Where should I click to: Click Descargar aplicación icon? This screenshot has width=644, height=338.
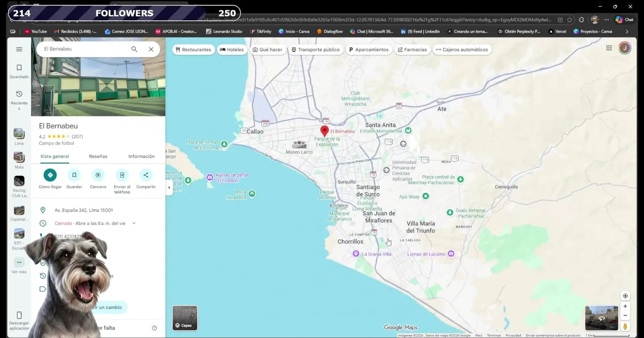(19, 315)
